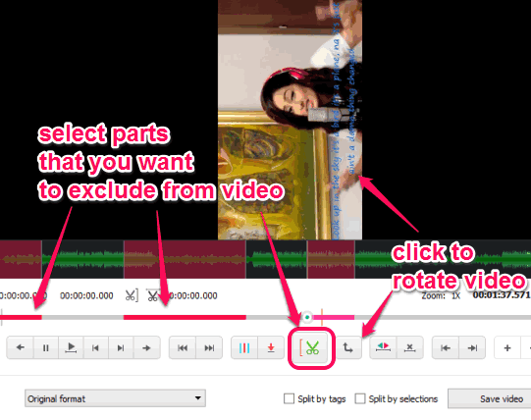Enable Split by tags checkbox
The width and height of the screenshot is (531, 420).
[x=289, y=398]
